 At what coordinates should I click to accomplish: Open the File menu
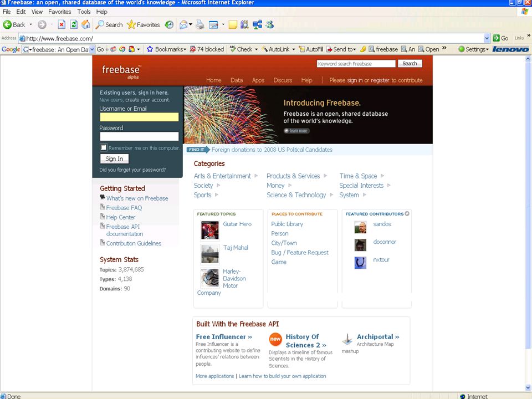[x=7, y=12]
